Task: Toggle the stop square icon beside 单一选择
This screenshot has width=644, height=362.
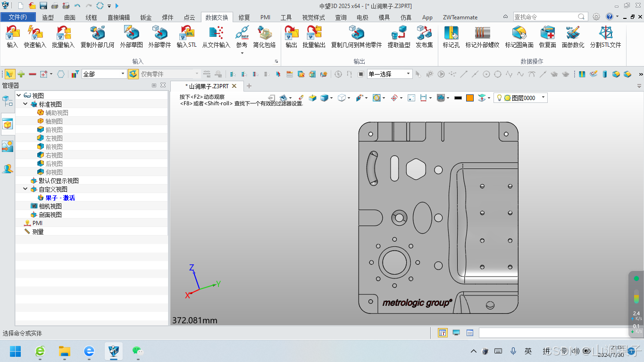Action: [x=361, y=74]
